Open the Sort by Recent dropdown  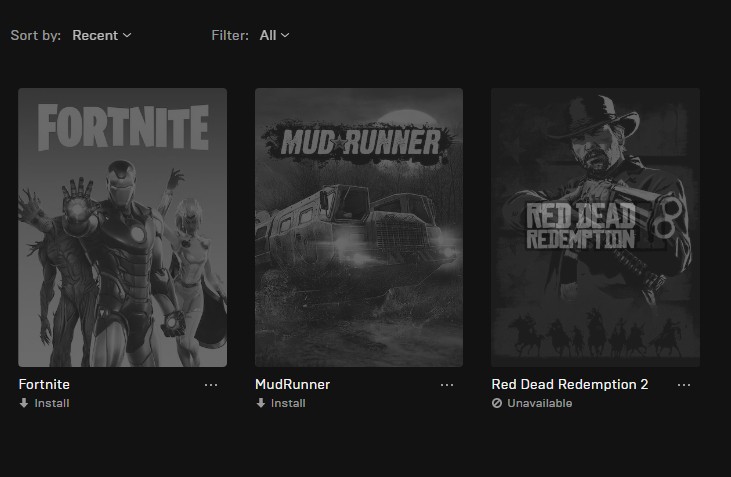coord(102,35)
